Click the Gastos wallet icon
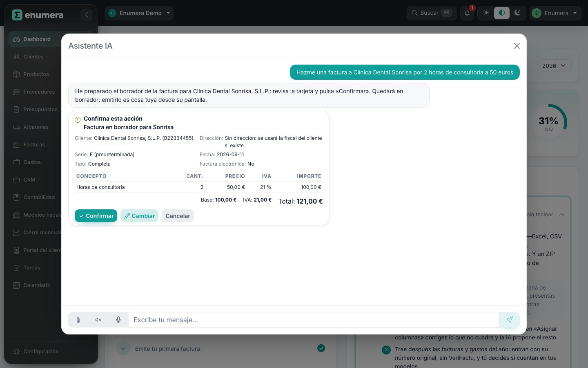Image resolution: width=588 pixels, height=368 pixels. [x=16, y=162]
